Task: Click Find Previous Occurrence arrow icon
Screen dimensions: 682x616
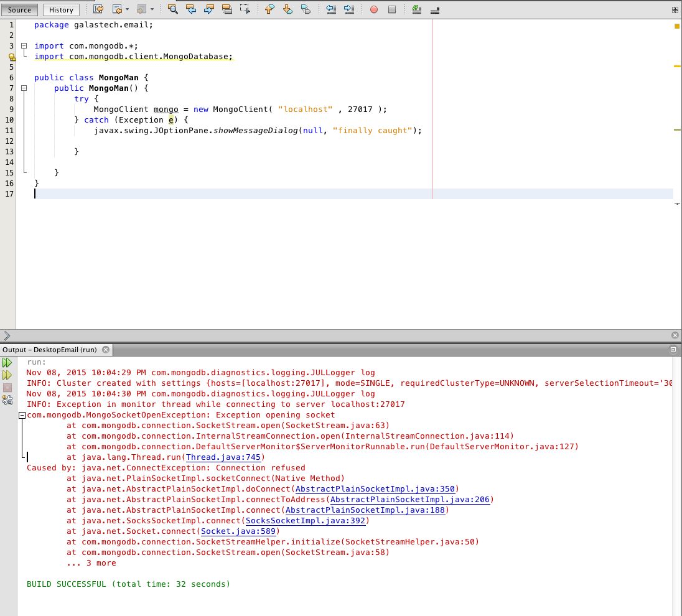Action: pyautogui.click(x=191, y=9)
